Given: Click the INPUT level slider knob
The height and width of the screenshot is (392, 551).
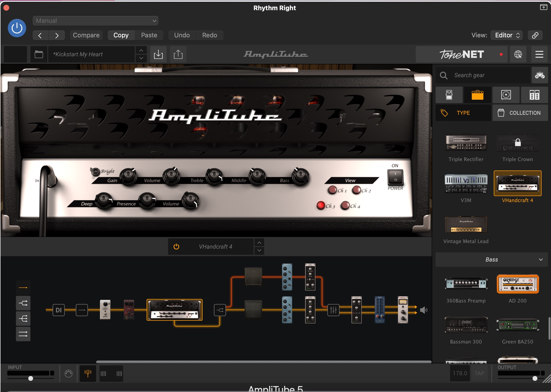Looking at the screenshot, I should click(x=31, y=378).
